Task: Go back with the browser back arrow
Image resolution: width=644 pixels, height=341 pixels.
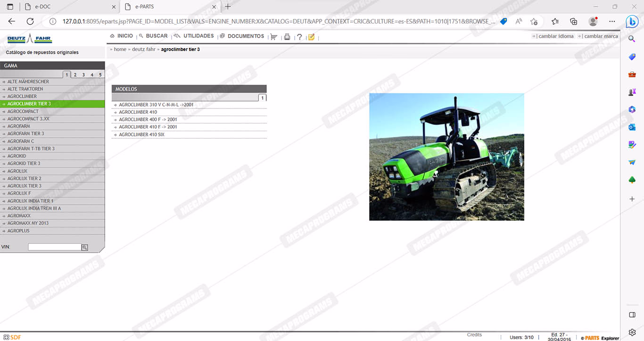Action: (12, 21)
